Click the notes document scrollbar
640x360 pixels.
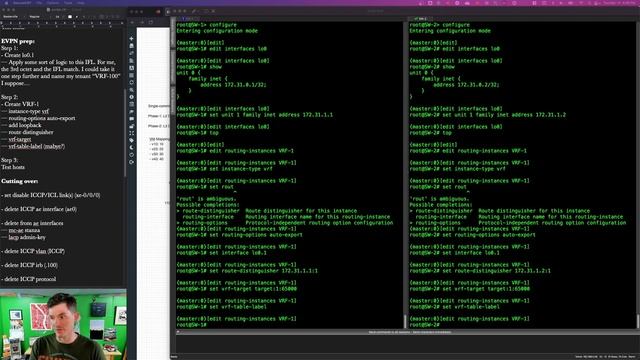(x=124, y=133)
